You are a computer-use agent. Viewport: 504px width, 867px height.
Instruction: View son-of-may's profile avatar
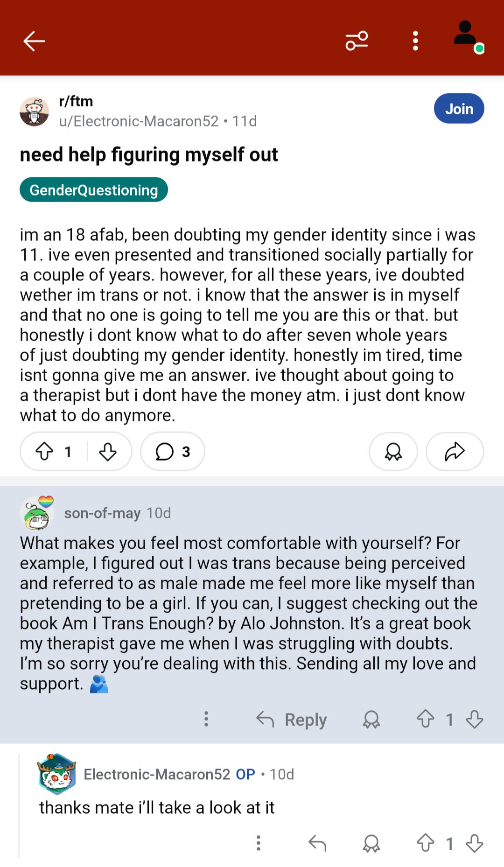pyautogui.click(x=37, y=513)
